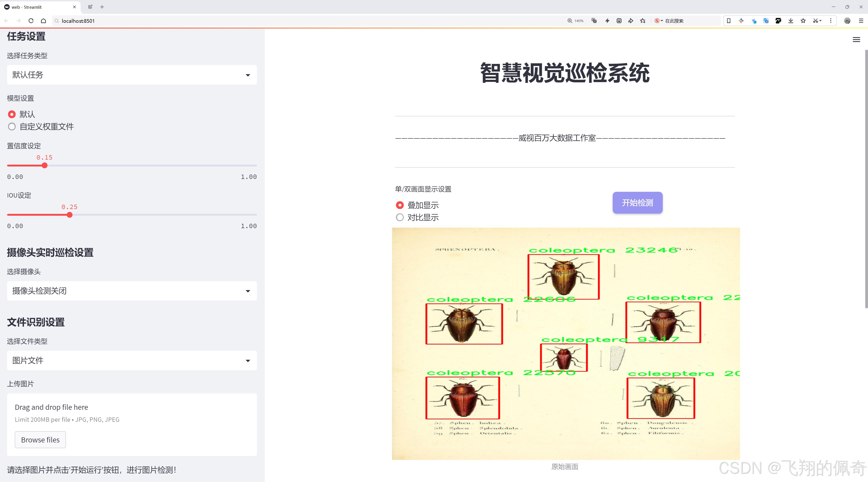The width and height of the screenshot is (868, 482).
Task: Select the web · Streamlit tab
Action: coord(40,7)
